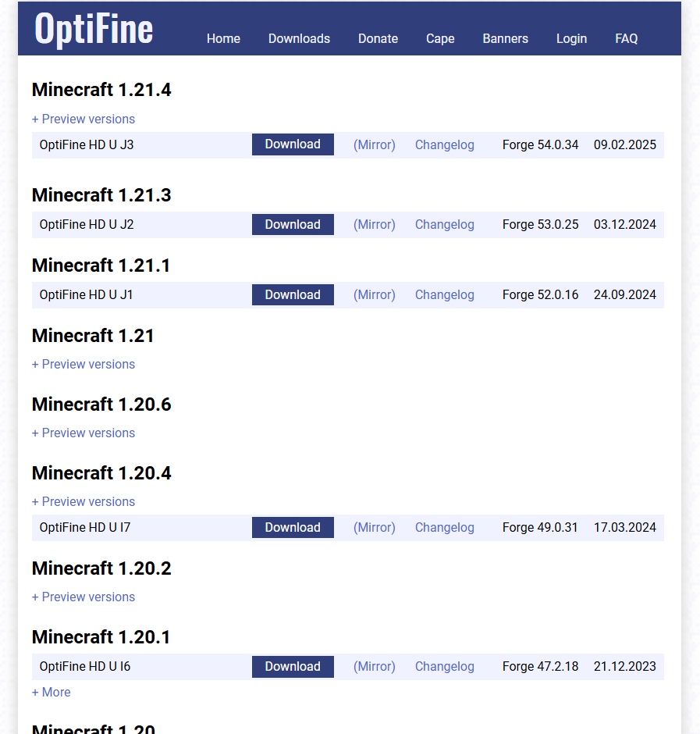The height and width of the screenshot is (734, 700).
Task: Download OptiFine HD U I6
Action: coord(293,667)
